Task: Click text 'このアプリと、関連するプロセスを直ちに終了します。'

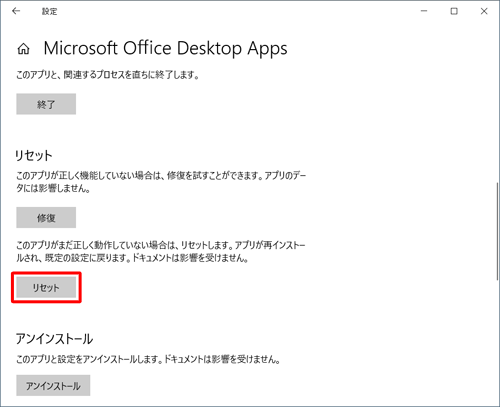Action: click(107, 75)
